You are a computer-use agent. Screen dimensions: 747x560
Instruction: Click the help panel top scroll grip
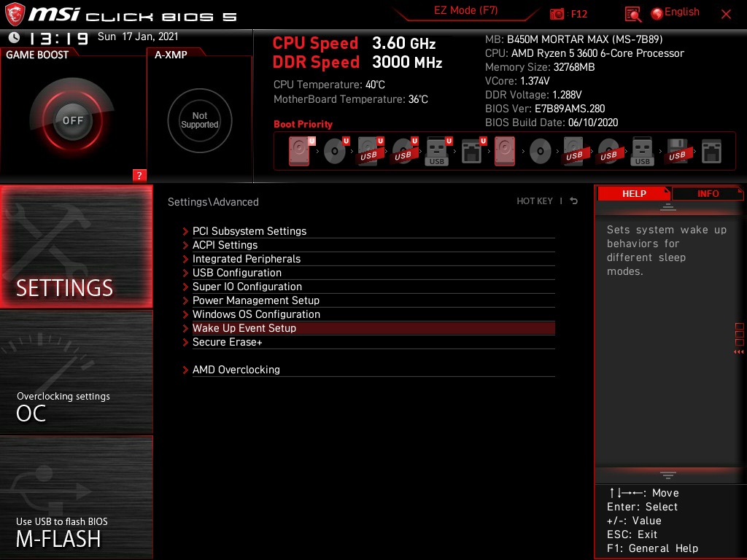[668, 206]
